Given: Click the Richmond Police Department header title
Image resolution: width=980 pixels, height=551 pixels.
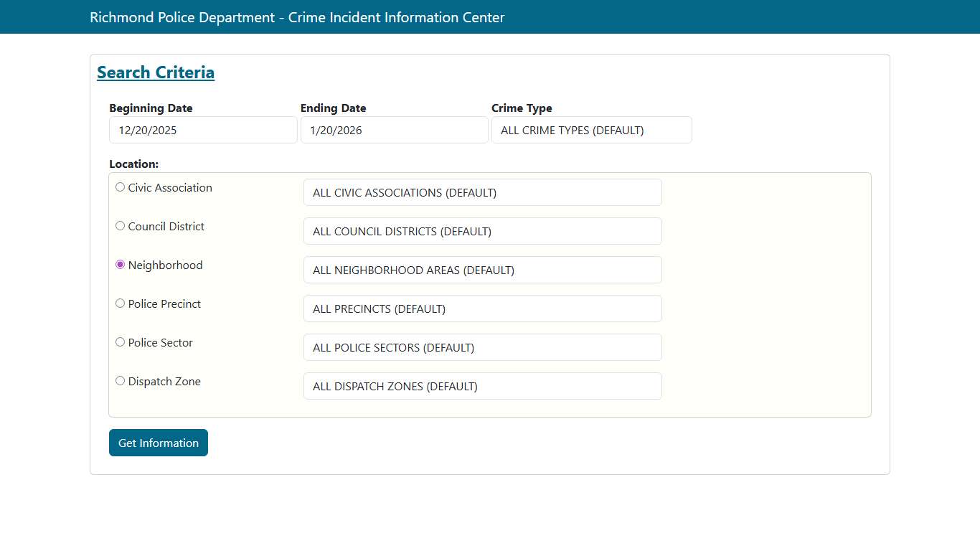Looking at the screenshot, I should 296,17.
